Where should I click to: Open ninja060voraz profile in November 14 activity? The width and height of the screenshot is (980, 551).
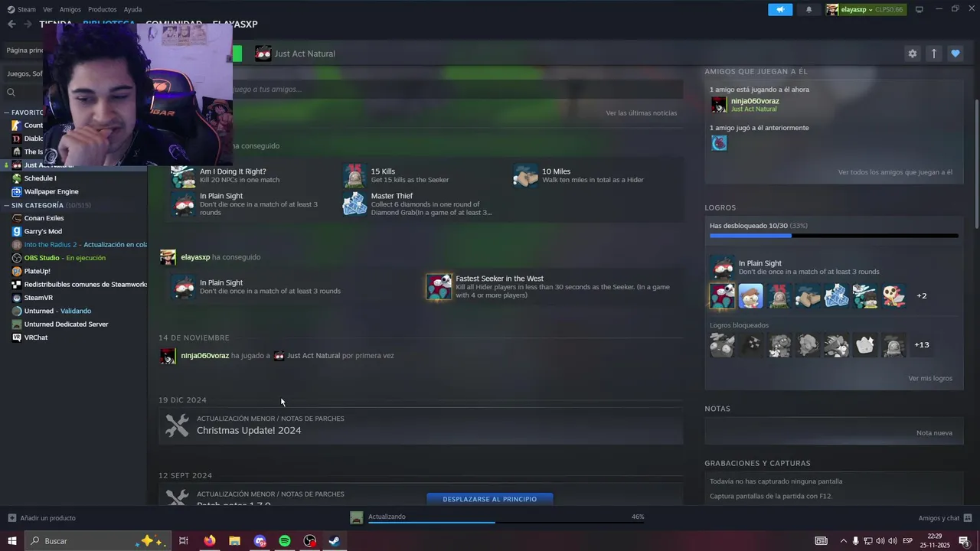point(204,356)
